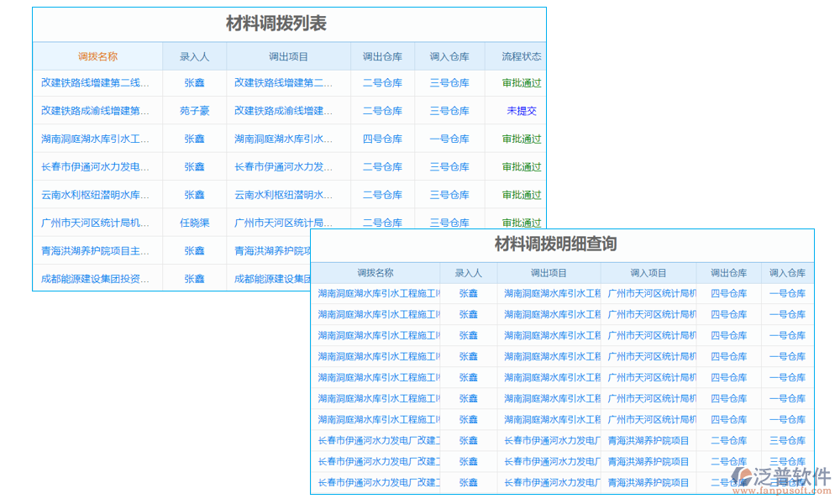Open 广州市天河区统计局机 inbound project link
Viewport: 840px width, 504px height.
coord(648,293)
